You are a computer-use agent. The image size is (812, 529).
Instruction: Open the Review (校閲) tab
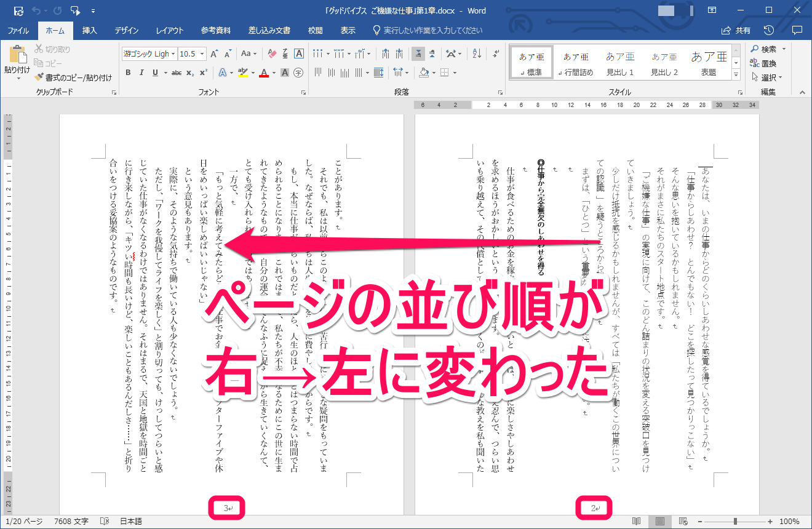pos(316,30)
